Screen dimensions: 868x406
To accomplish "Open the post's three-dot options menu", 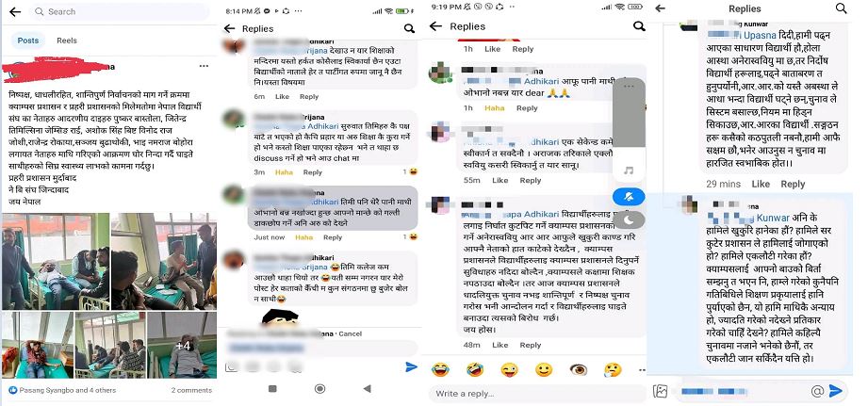I will point(204,66).
